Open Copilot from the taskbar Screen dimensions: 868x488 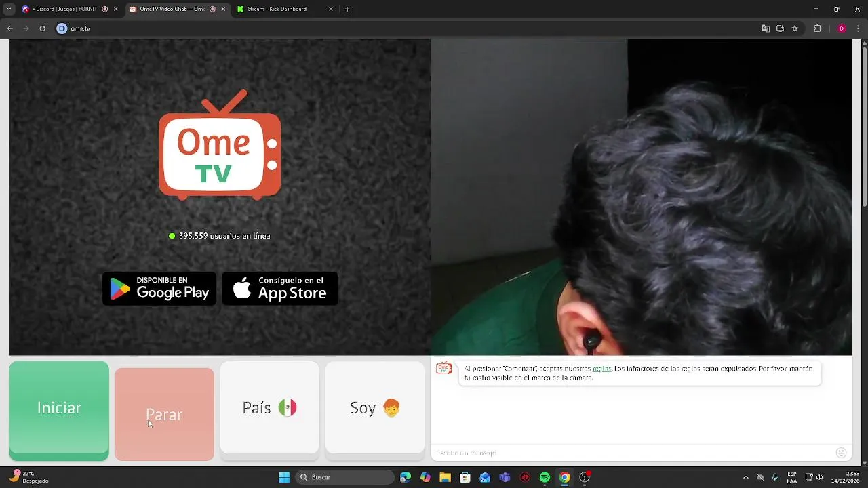(x=425, y=477)
